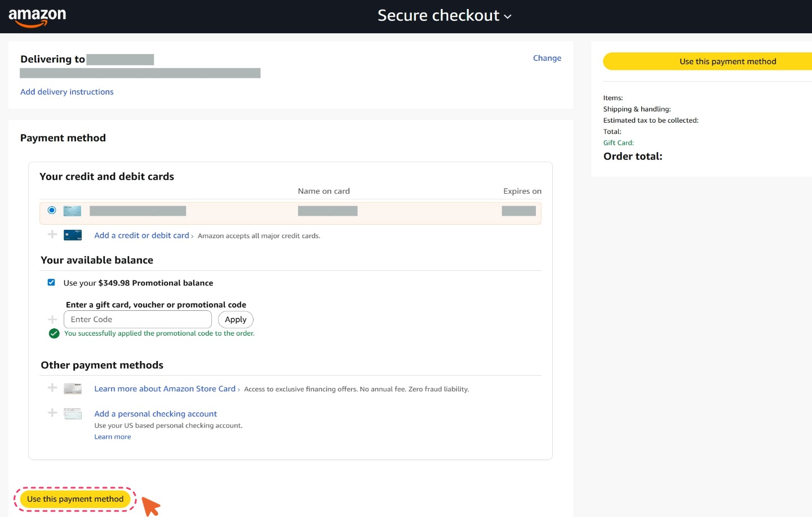
Task: Click green success checkmark icon
Action: [x=54, y=333]
